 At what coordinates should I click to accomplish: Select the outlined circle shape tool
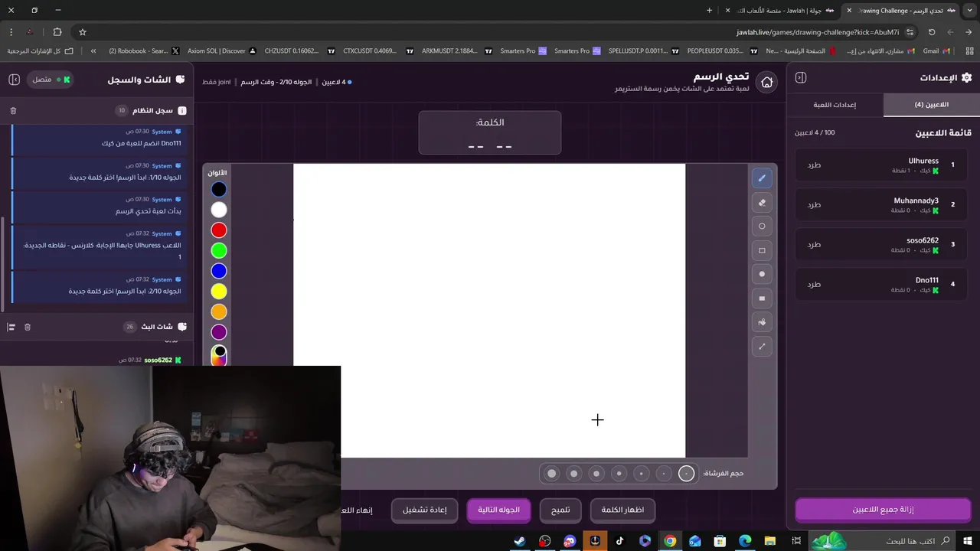pyautogui.click(x=762, y=227)
